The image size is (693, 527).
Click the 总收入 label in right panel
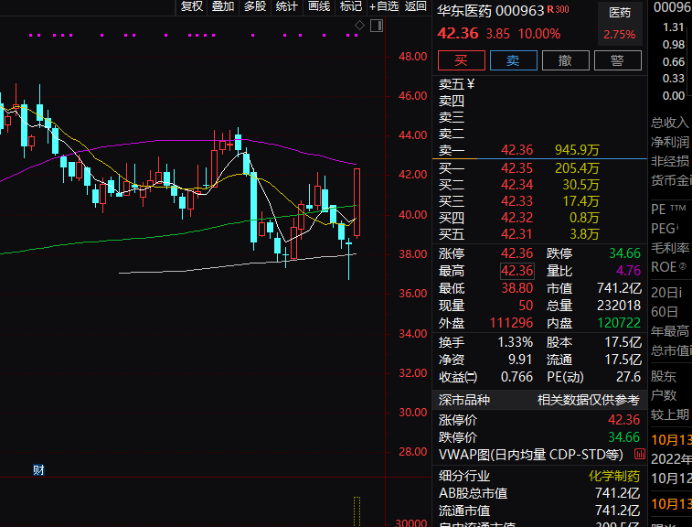(670, 122)
